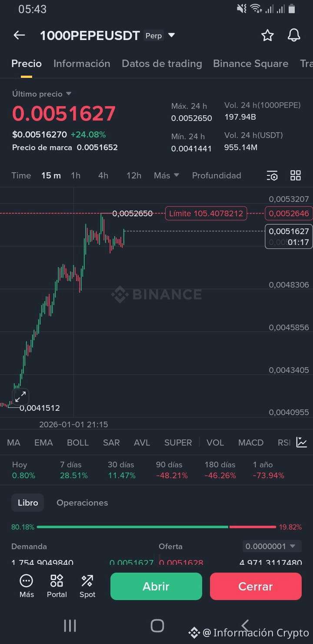Screen dimensions: 313x644
Task: Open the Más three-dots icon
Action: tap(27, 586)
